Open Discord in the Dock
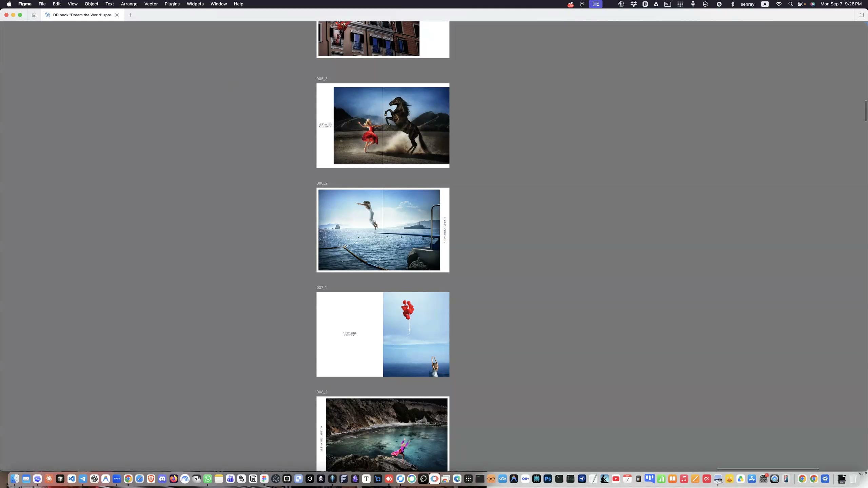 (162, 479)
